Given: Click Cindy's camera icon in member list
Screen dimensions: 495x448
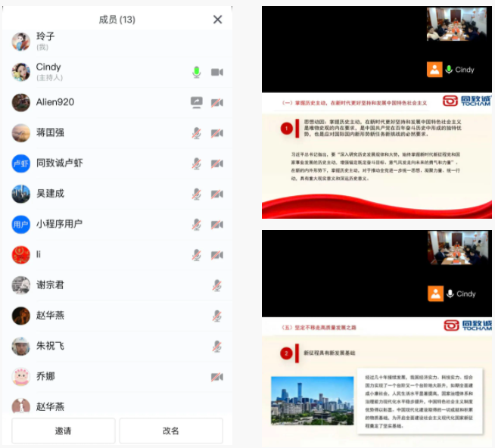Looking at the screenshot, I should pyautogui.click(x=217, y=72).
